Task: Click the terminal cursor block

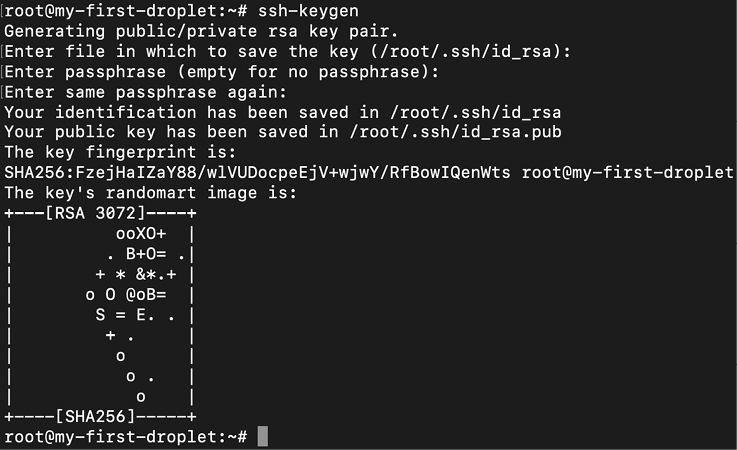Action: 262,436
